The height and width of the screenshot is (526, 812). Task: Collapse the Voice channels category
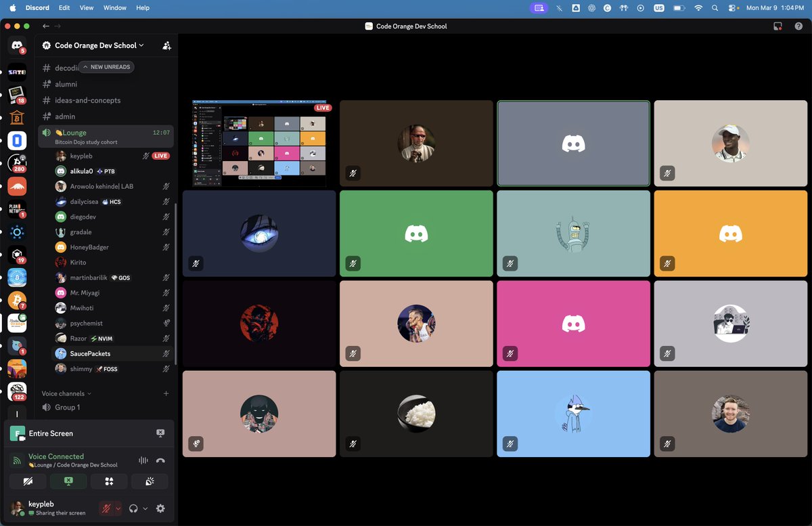pyautogui.click(x=66, y=393)
